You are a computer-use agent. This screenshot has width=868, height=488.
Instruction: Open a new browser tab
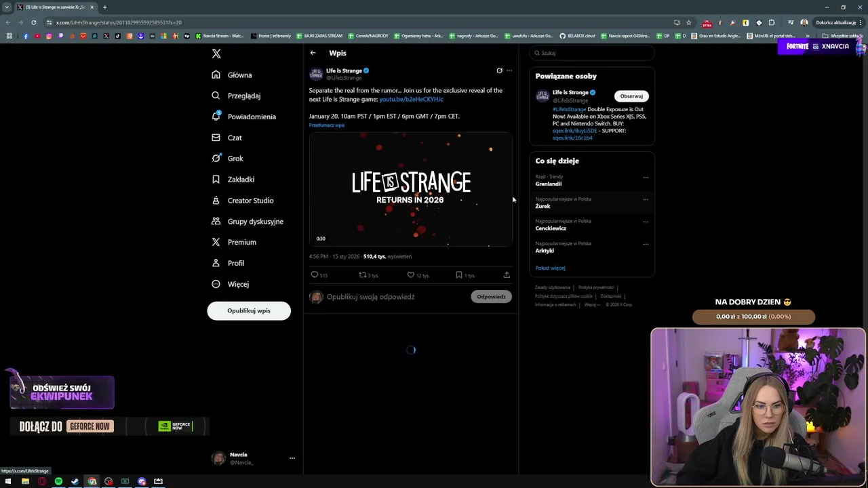point(104,7)
